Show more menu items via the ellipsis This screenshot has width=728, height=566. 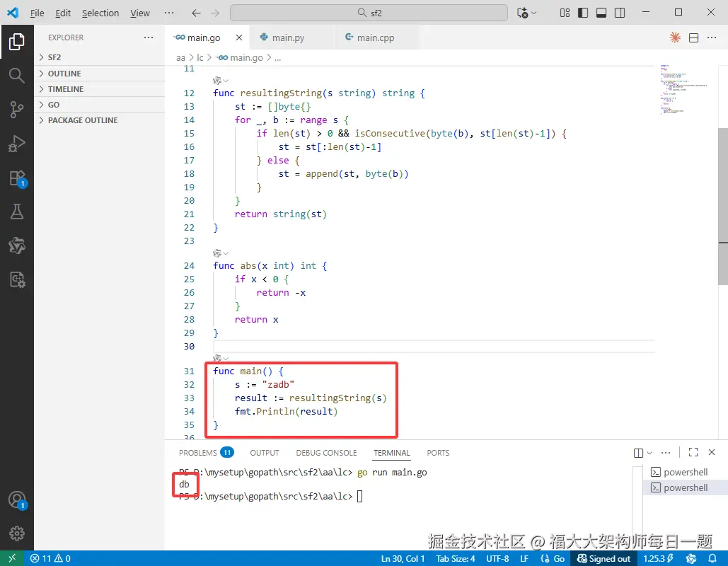click(x=169, y=13)
